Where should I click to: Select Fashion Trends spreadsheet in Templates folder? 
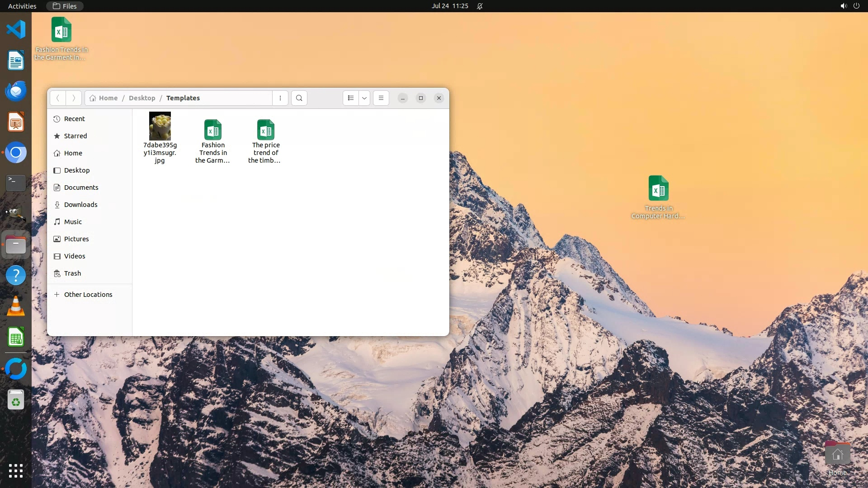click(x=213, y=130)
